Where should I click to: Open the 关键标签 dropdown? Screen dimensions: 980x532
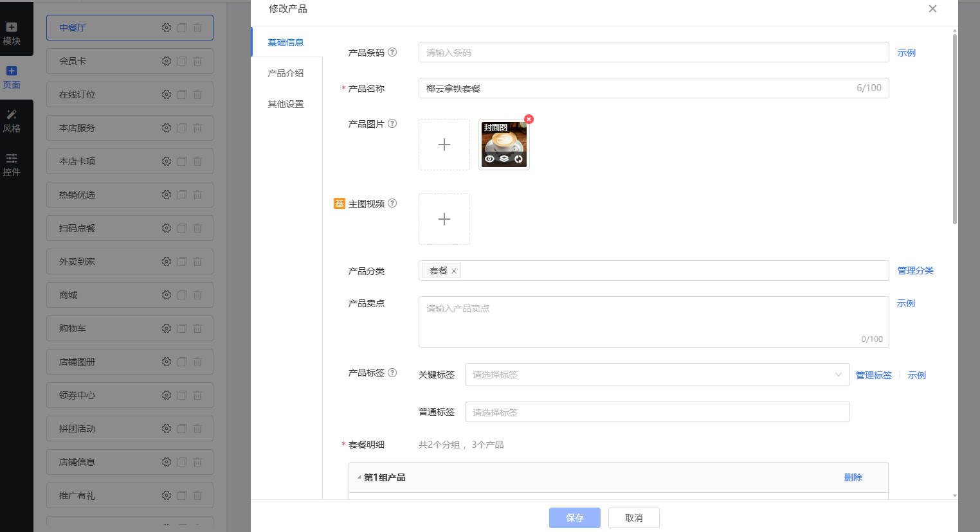point(657,375)
